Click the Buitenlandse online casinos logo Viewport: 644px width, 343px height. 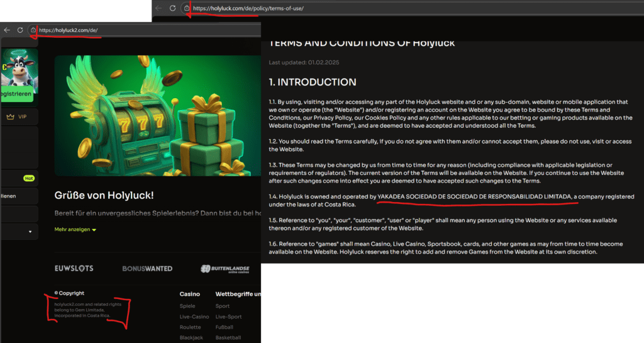(x=225, y=269)
